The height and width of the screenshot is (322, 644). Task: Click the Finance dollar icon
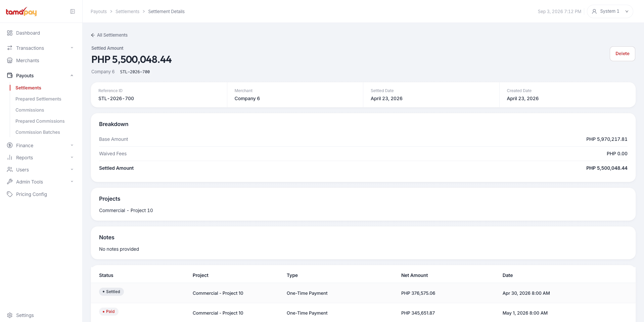(x=10, y=146)
